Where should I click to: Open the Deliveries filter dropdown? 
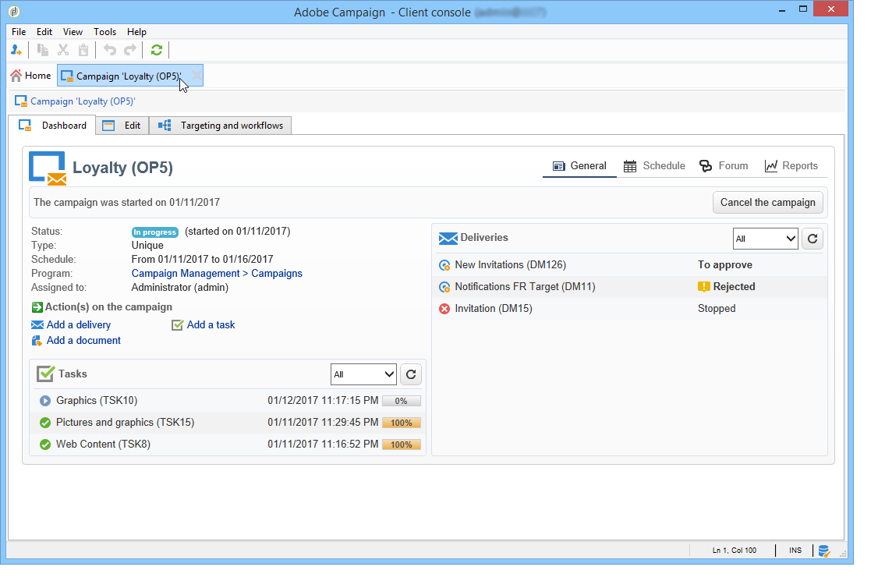766,239
